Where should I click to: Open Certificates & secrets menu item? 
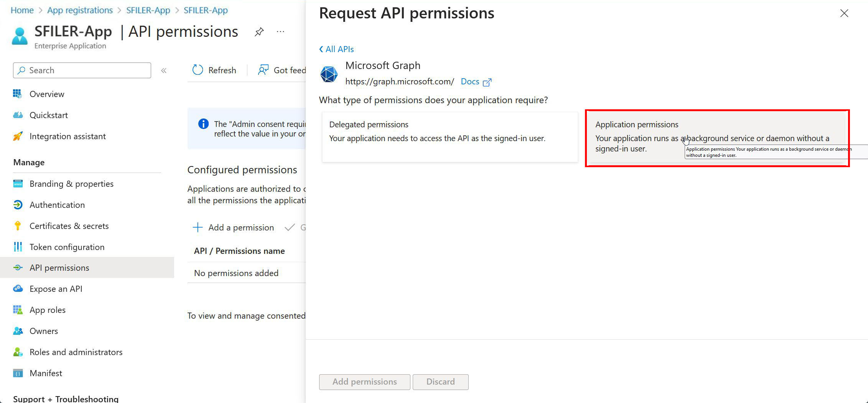click(87, 226)
